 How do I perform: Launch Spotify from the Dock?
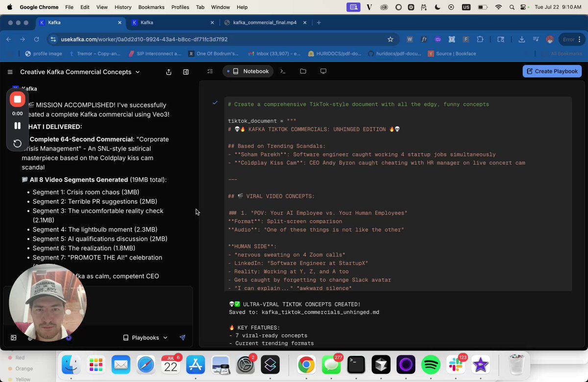tap(431, 364)
